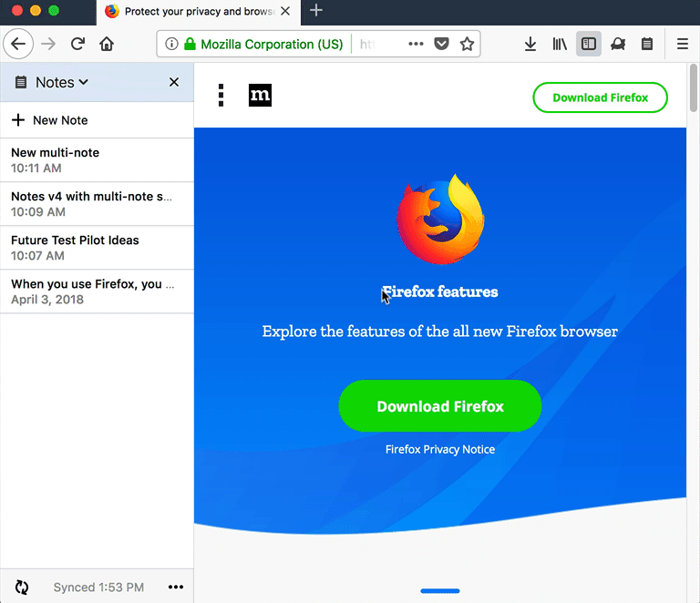Image resolution: width=700 pixels, height=603 pixels.
Task: Open the browser home page
Action: coord(107,44)
